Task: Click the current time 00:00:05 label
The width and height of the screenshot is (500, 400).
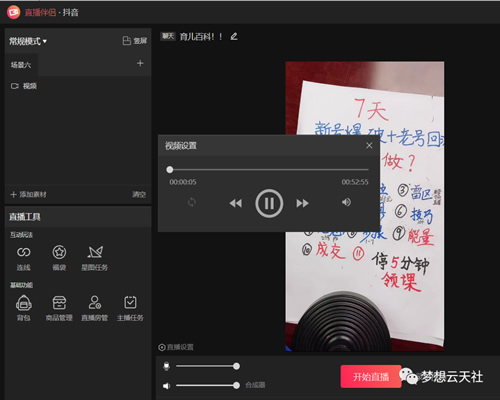Action: coord(183,182)
